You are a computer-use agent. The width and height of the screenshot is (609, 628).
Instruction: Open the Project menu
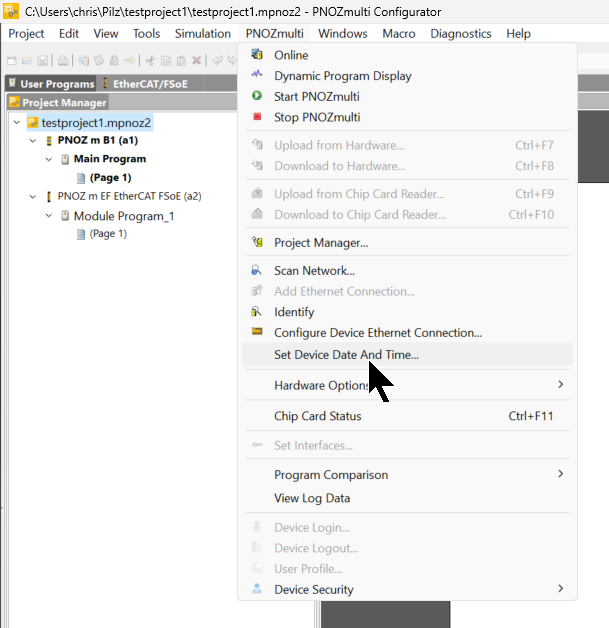tap(26, 34)
